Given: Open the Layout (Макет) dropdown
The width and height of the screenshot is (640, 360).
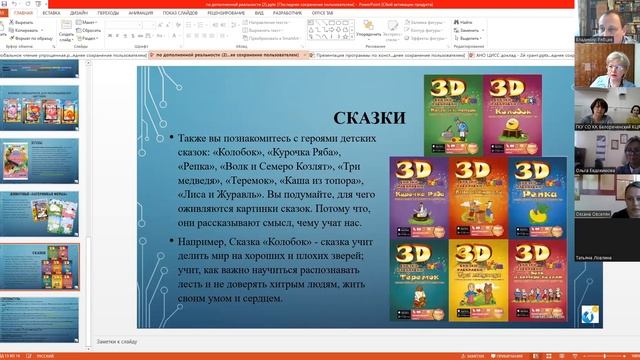Looking at the screenshot, I should tap(87, 22).
